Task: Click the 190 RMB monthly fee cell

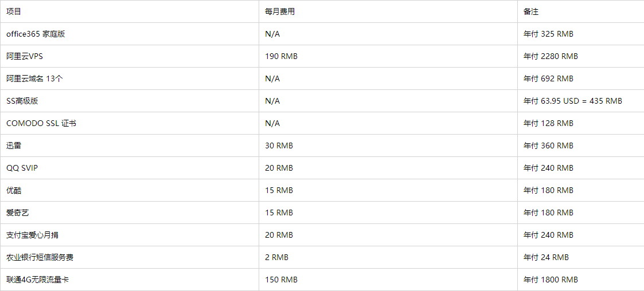Action: (x=281, y=56)
